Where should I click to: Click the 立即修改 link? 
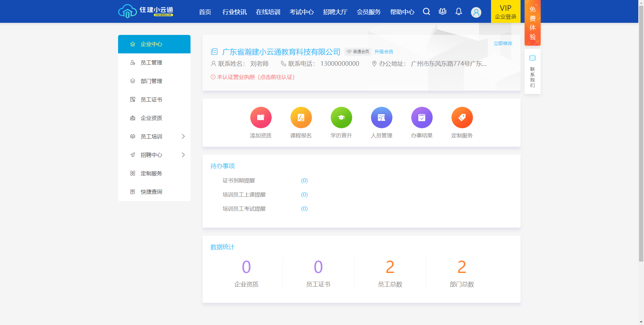503,43
